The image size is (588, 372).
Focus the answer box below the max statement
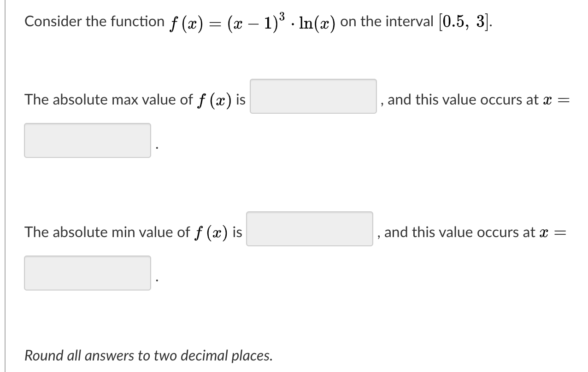click(88, 140)
